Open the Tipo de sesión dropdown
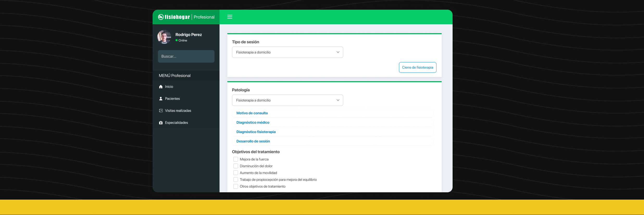644x215 pixels. [x=287, y=52]
